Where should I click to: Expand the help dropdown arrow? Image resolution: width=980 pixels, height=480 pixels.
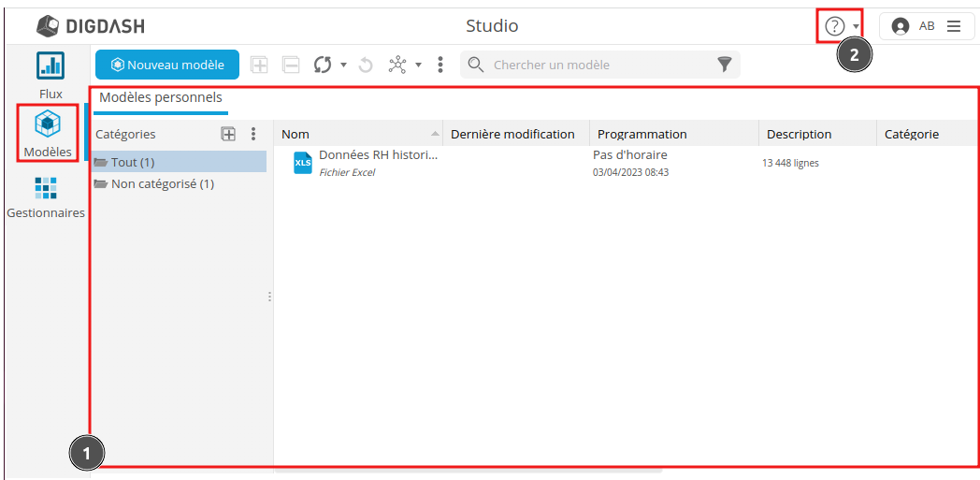pyautogui.click(x=856, y=27)
